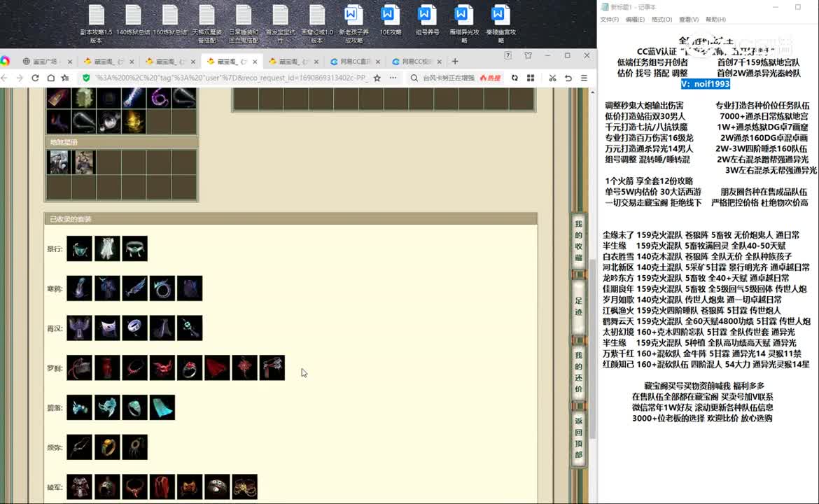Switch to the first 鉴宝广场 browser tab
Viewport: 819px width, 504px height.
point(46,61)
